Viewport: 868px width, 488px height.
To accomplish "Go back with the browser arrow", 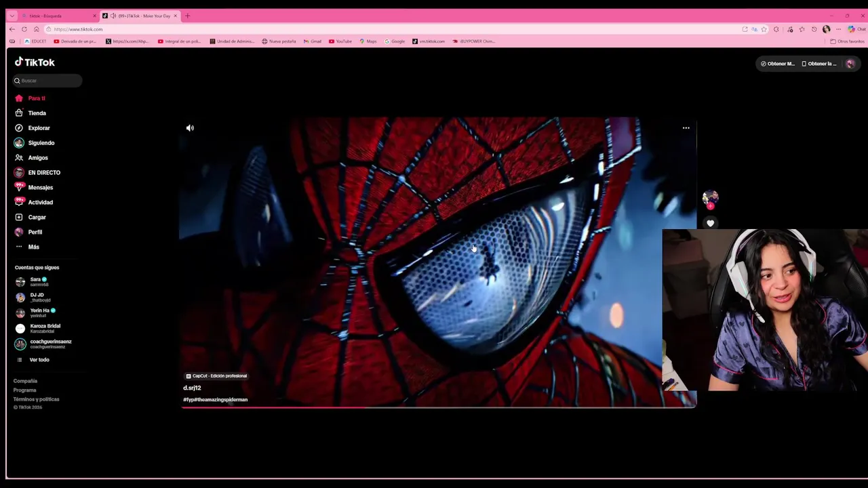I will tap(12, 29).
